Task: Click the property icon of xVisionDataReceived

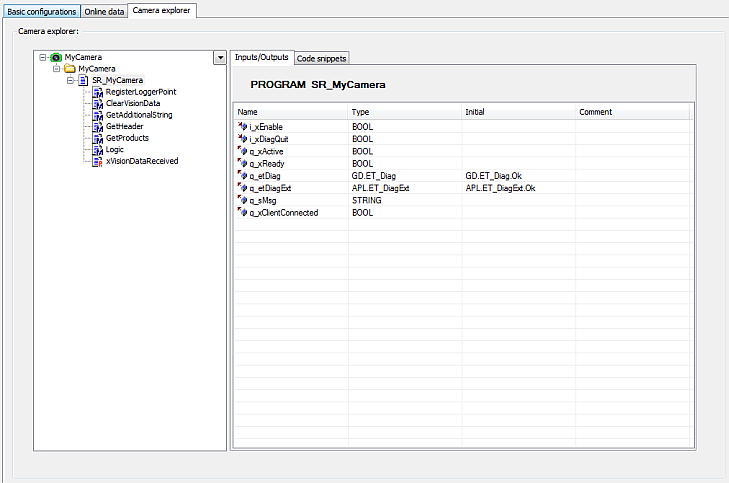Action: click(98, 161)
